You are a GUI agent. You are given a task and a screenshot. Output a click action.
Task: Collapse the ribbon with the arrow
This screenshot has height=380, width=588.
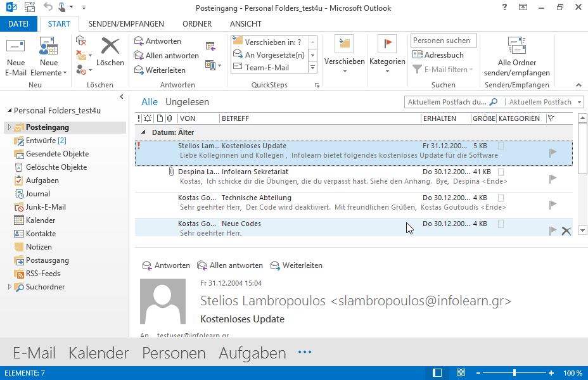coord(578,85)
